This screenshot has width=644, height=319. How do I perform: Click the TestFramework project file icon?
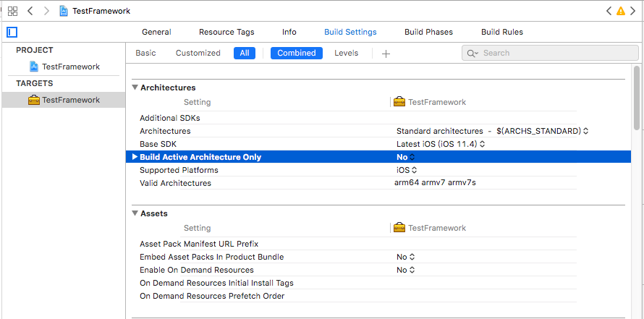[33, 67]
